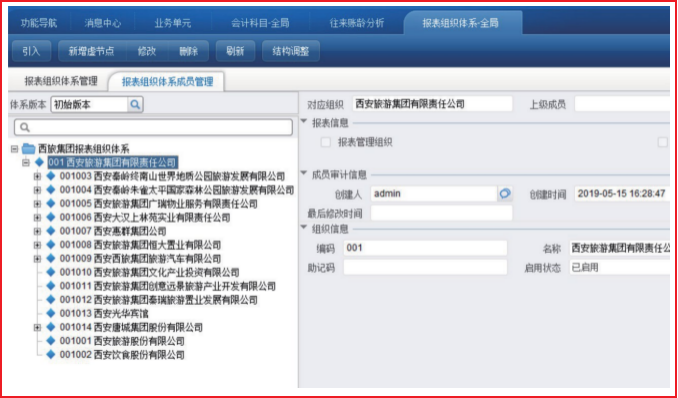Select tree row 001002 西安饮食股份有限公司

[x=122, y=355]
